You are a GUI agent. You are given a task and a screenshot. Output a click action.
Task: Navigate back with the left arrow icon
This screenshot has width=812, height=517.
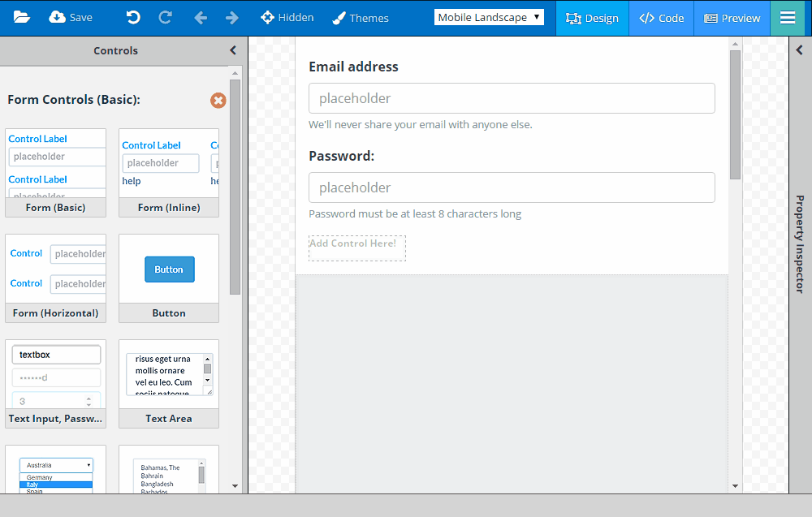coord(201,15)
